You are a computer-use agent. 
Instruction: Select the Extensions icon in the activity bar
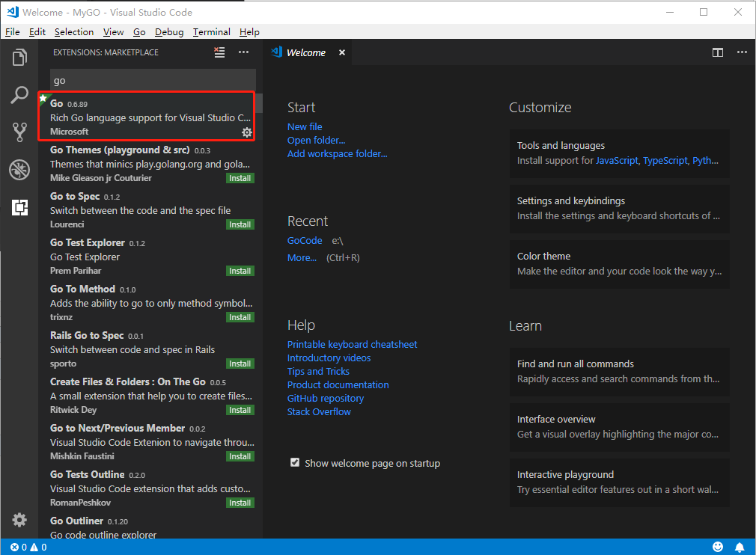click(x=19, y=207)
